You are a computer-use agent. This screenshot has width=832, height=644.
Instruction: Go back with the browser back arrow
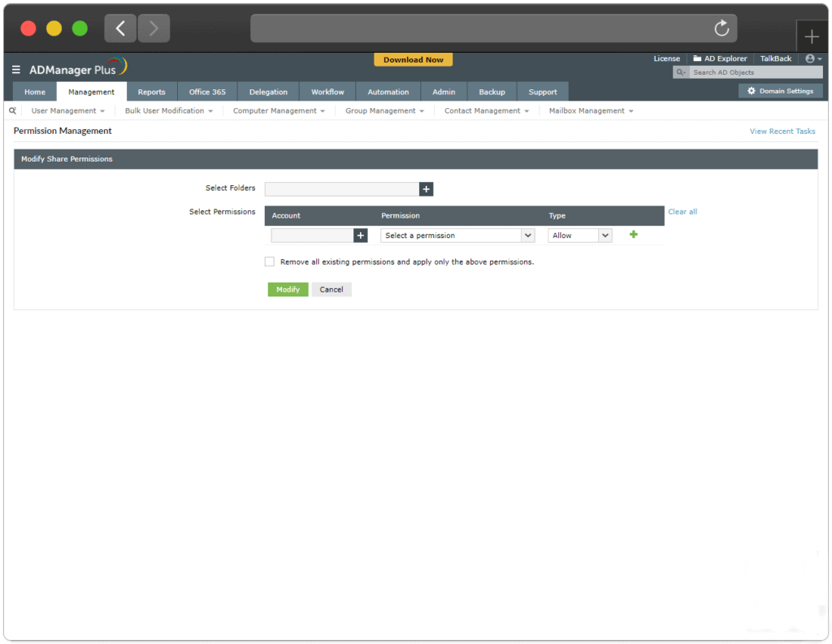click(120, 28)
